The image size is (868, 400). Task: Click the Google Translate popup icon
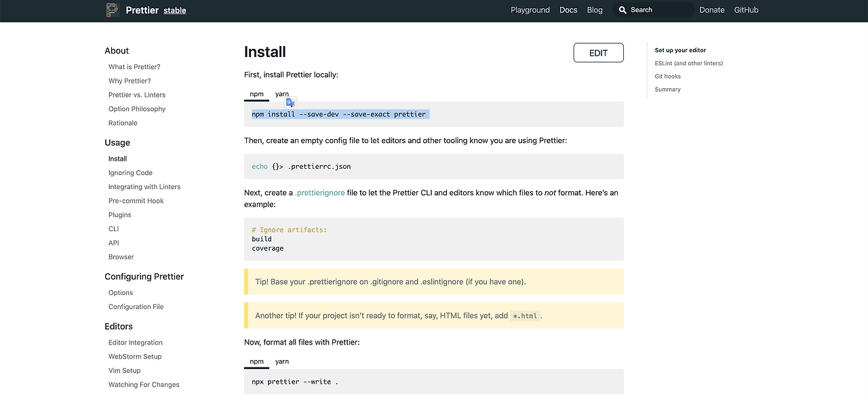tap(290, 102)
